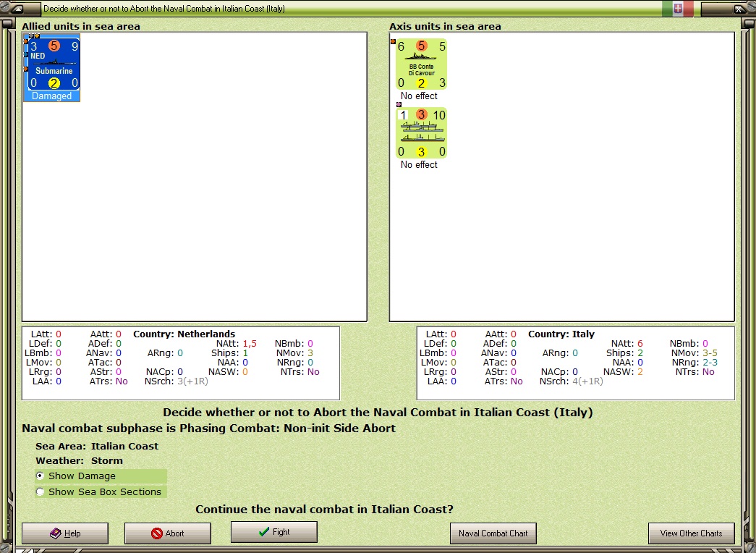
Task: Click the 'Sea Area: Italian Coast' text
Action: (97, 446)
